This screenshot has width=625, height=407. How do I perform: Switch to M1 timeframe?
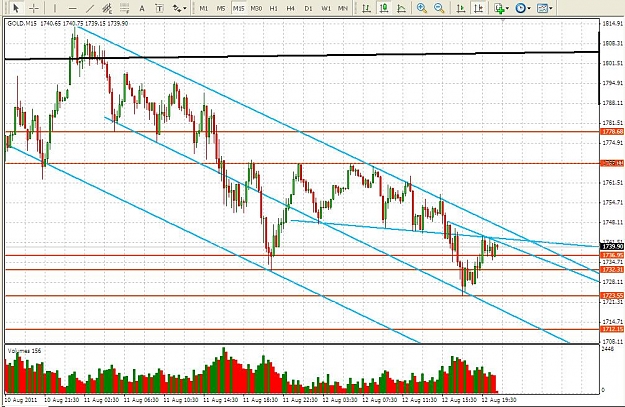pos(204,8)
